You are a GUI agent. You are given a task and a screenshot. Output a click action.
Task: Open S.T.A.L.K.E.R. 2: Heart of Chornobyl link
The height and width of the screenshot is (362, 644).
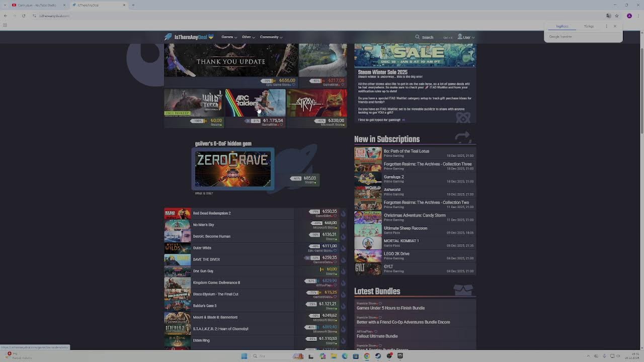point(220,329)
